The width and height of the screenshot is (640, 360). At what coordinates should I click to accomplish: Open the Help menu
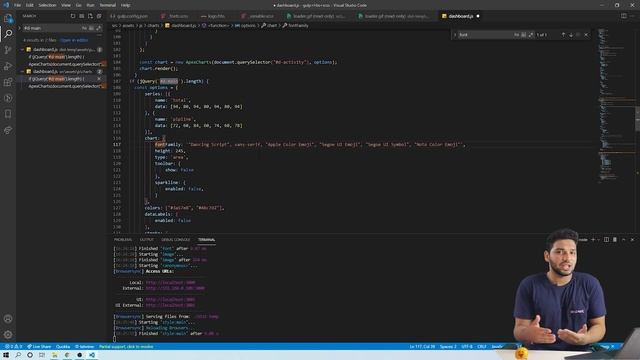coord(126,5)
